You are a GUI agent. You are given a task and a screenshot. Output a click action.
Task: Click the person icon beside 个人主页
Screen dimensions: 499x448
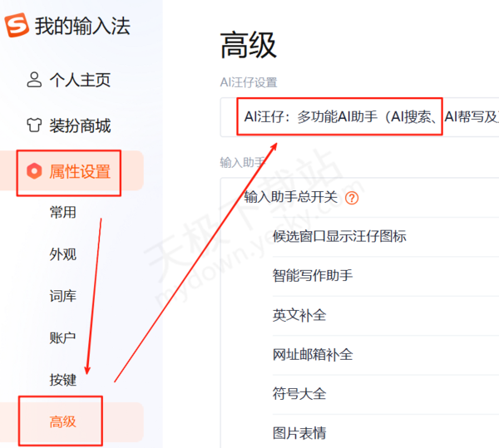(34, 80)
